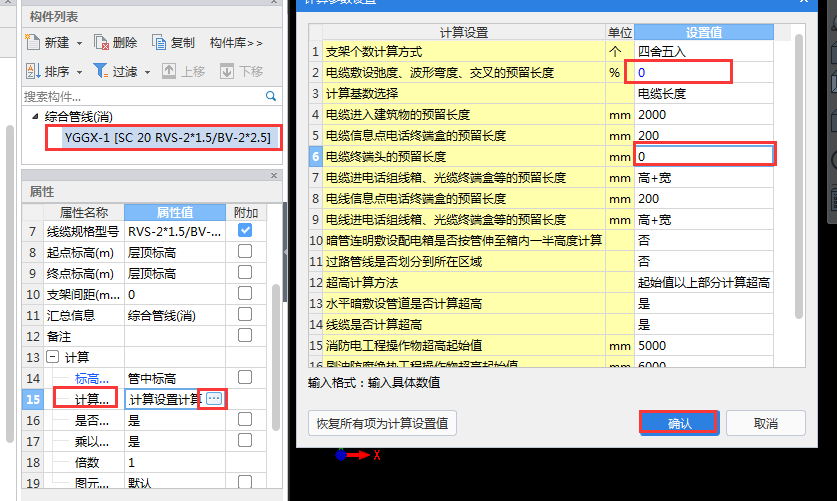Click the calculation settings dialog vertical scrollbar

[x=799, y=176]
